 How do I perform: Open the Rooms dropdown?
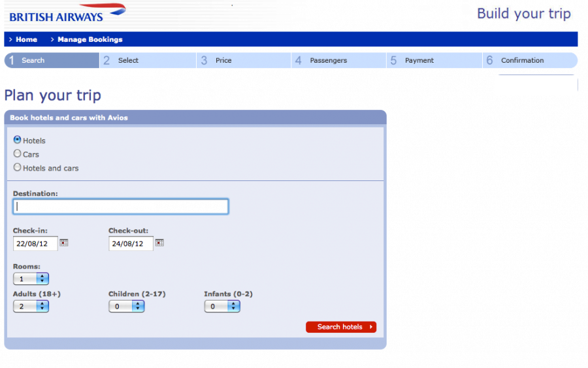tap(31, 278)
